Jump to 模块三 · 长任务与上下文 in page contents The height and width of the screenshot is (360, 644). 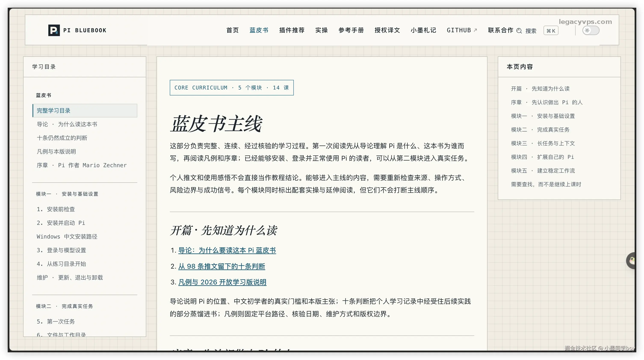[543, 143]
